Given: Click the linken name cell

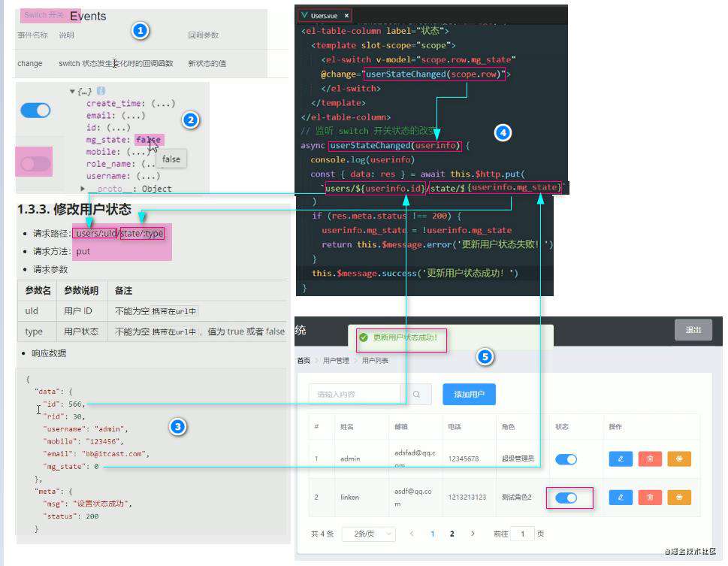Looking at the screenshot, I should (x=349, y=498).
